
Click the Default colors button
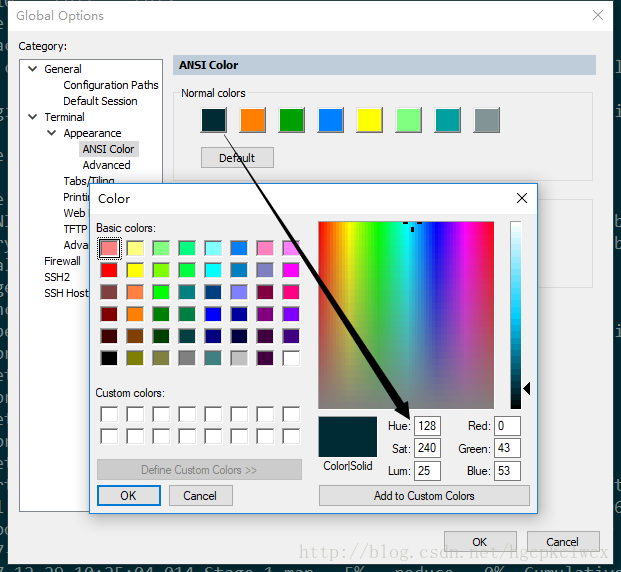tap(237, 158)
